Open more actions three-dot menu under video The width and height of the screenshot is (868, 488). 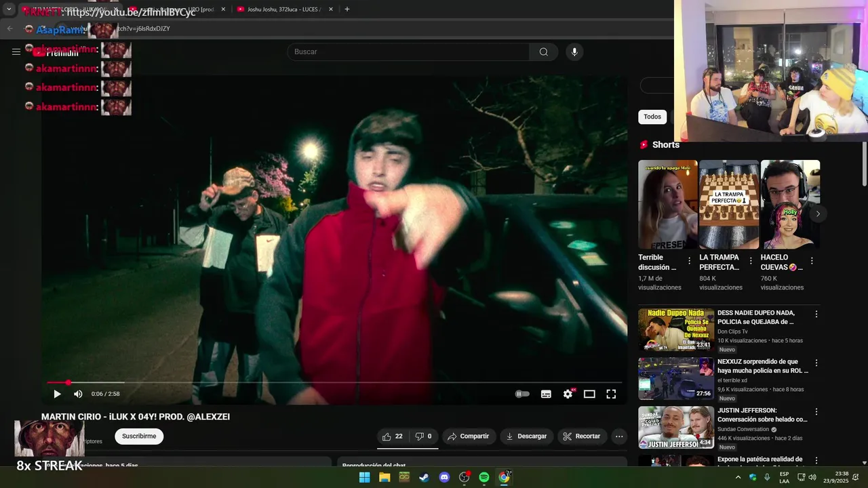[x=619, y=436]
